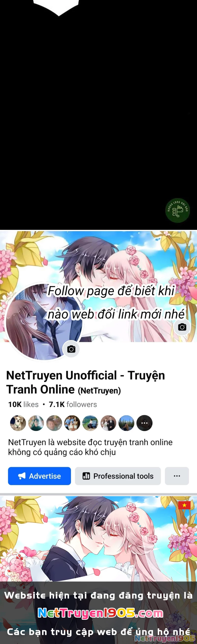Click the second follower avatar
Screen dimensions: 197x644
point(36,423)
